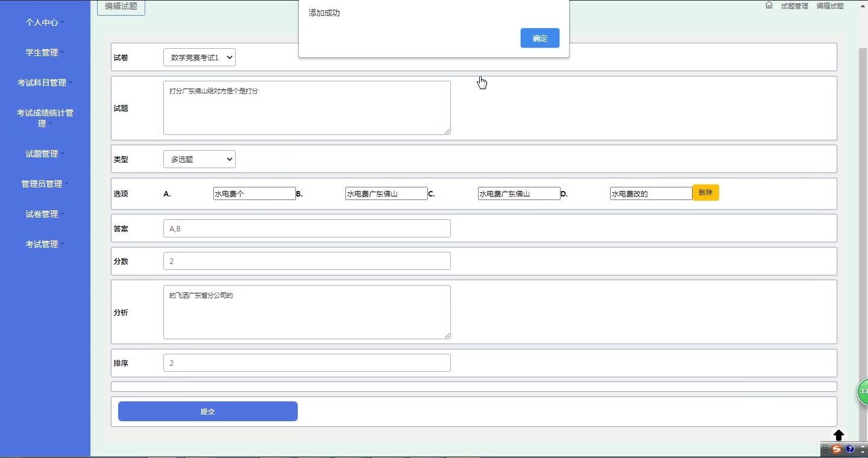Expand 试卷管理 sidebar menu

point(45,214)
